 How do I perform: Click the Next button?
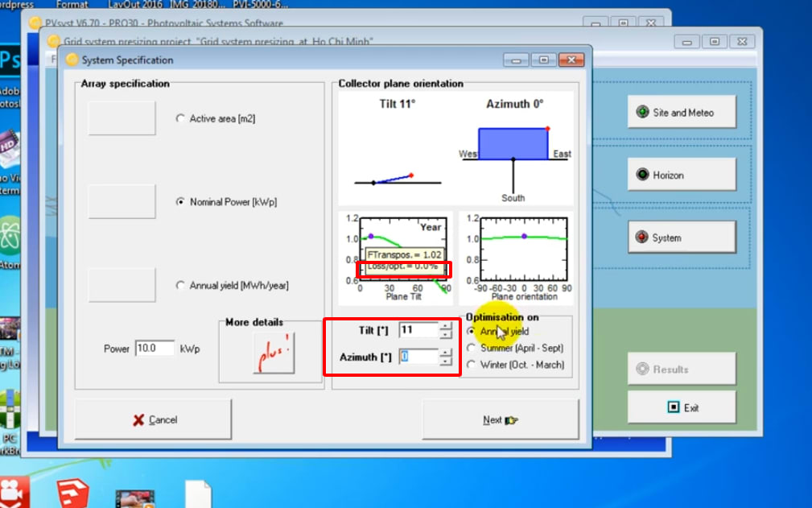click(501, 419)
